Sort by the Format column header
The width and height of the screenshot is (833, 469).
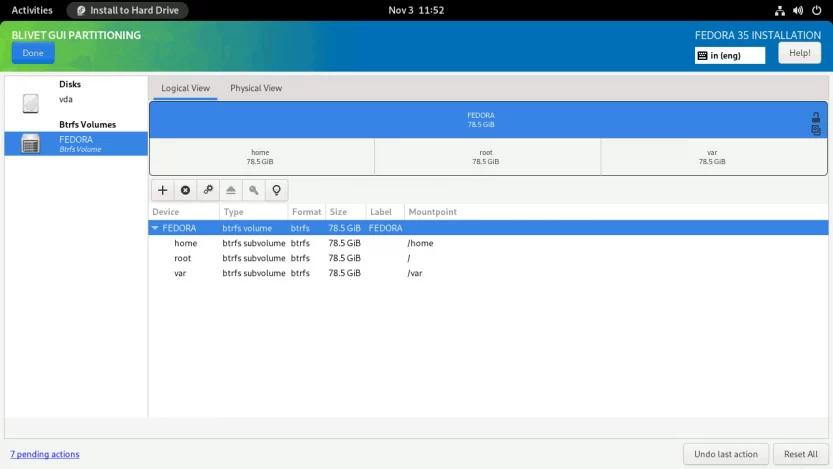pos(307,211)
